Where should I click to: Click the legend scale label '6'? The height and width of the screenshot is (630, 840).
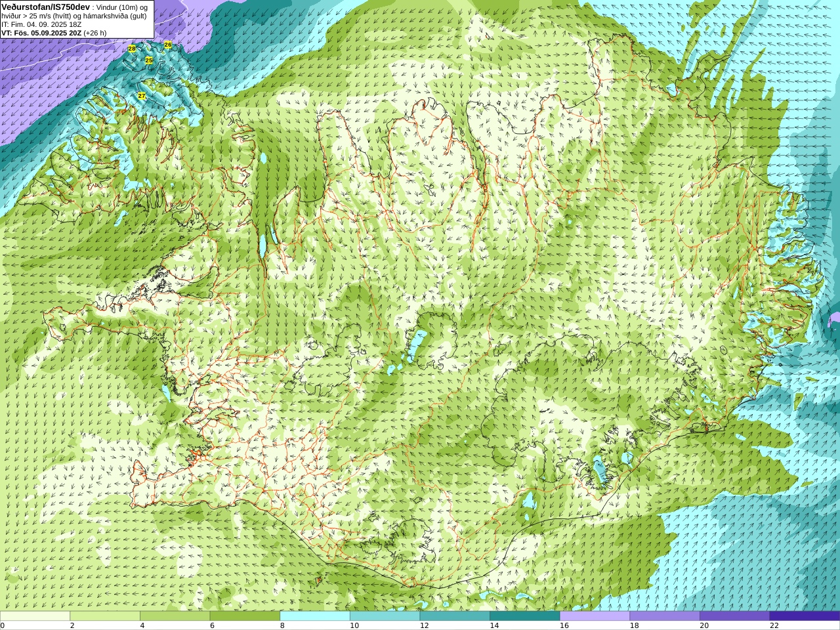coord(212,625)
